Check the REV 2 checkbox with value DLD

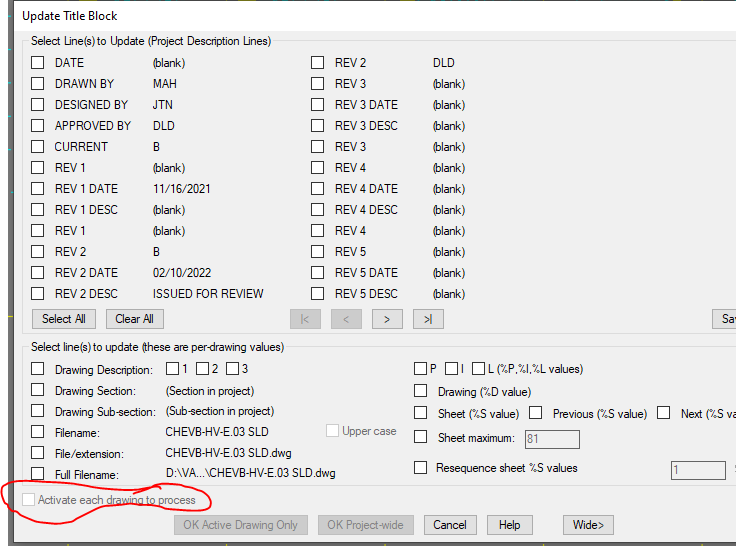(x=317, y=62)
